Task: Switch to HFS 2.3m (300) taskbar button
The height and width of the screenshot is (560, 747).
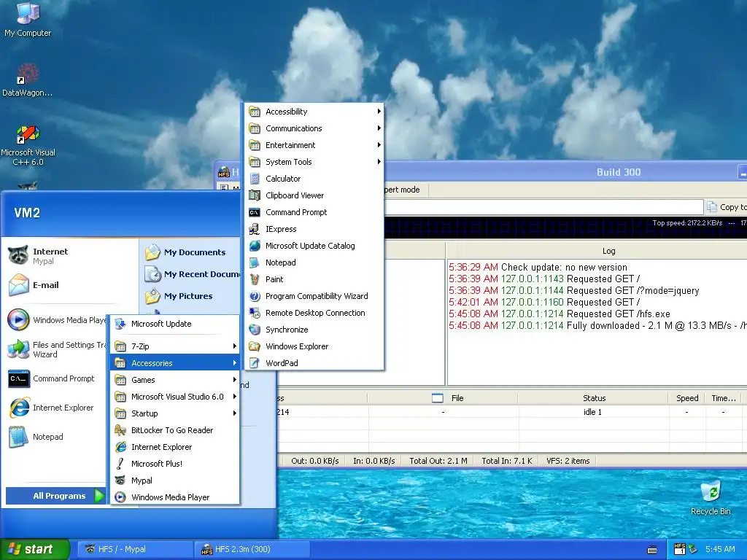Action: pos(252,549)
